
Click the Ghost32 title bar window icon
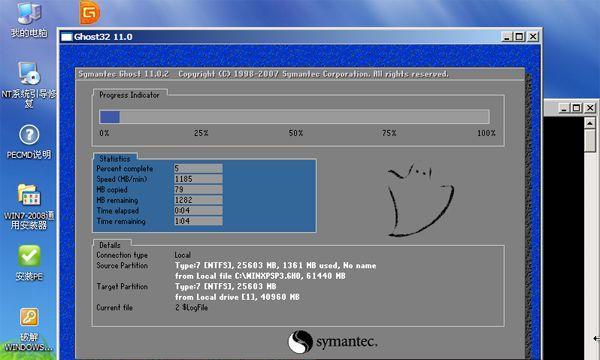[x=67, y=37]
